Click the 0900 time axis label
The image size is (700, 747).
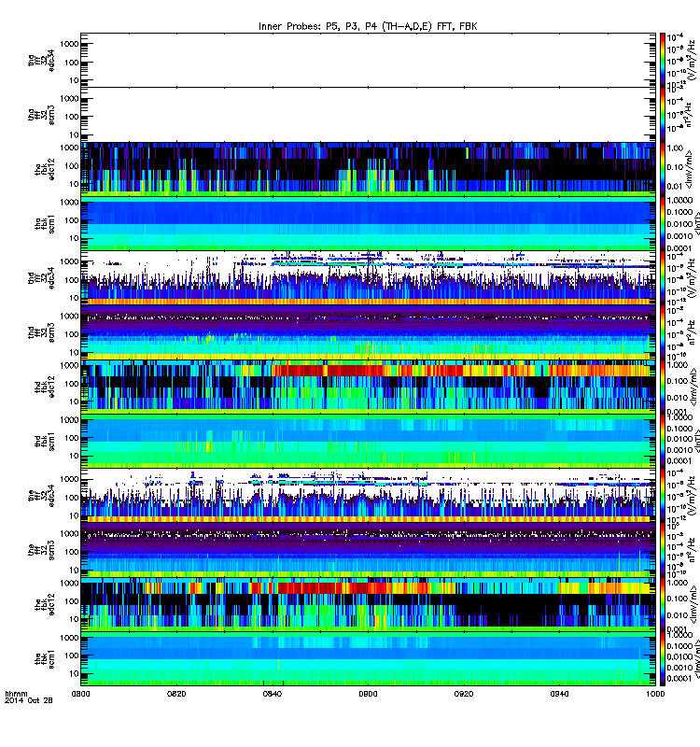point(368,694)
